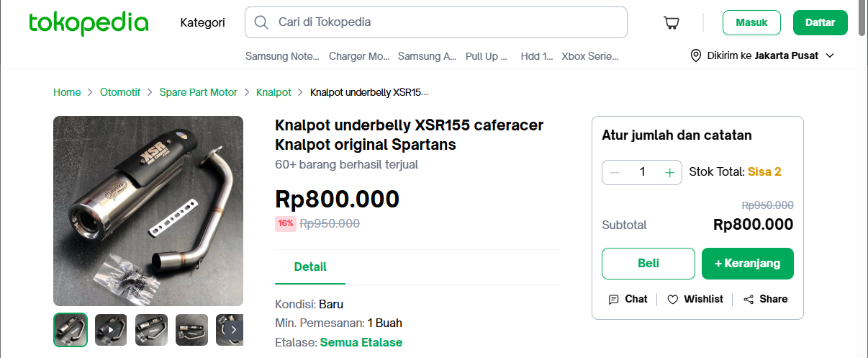Open the shopping cart icon
The height and width of the screenshot is (358, 868).
click(671, 23)
